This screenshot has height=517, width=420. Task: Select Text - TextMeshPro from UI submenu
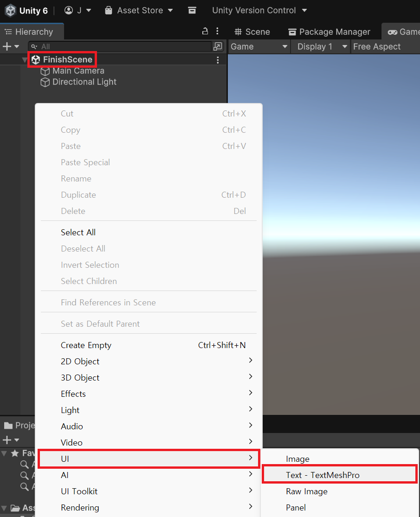(x=340, y=475)
